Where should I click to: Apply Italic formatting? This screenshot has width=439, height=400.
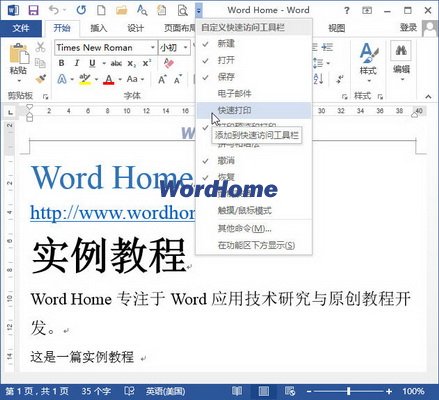pyautogui.click(x=77, y=63)
